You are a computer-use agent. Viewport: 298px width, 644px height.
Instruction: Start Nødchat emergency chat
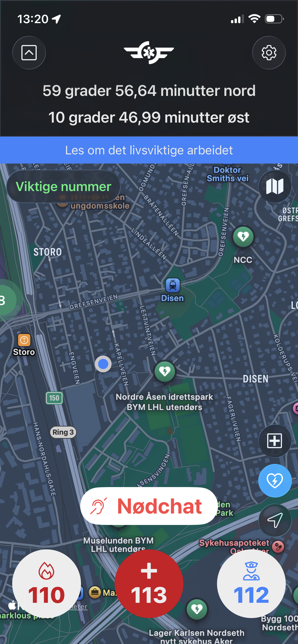[x=149, y=506]
